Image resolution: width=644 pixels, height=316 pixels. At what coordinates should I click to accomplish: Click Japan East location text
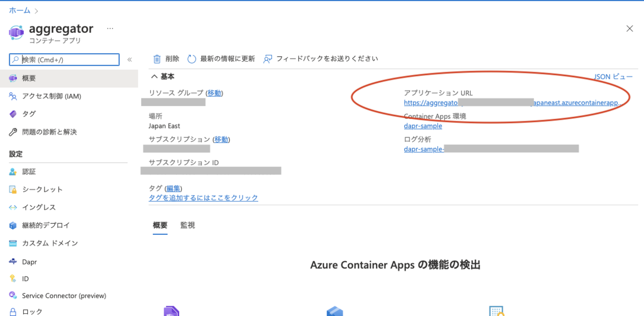click(x=164, y=126)
